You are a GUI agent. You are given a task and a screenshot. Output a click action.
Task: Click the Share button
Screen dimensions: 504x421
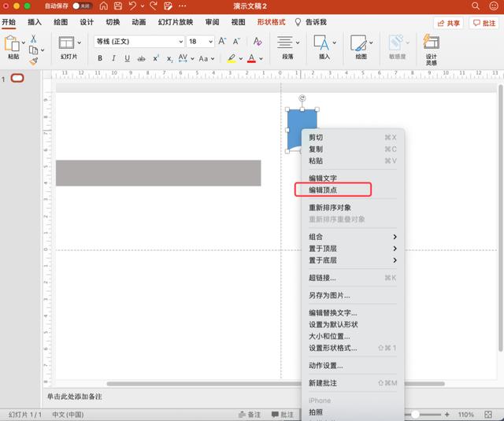coord(448,23)
